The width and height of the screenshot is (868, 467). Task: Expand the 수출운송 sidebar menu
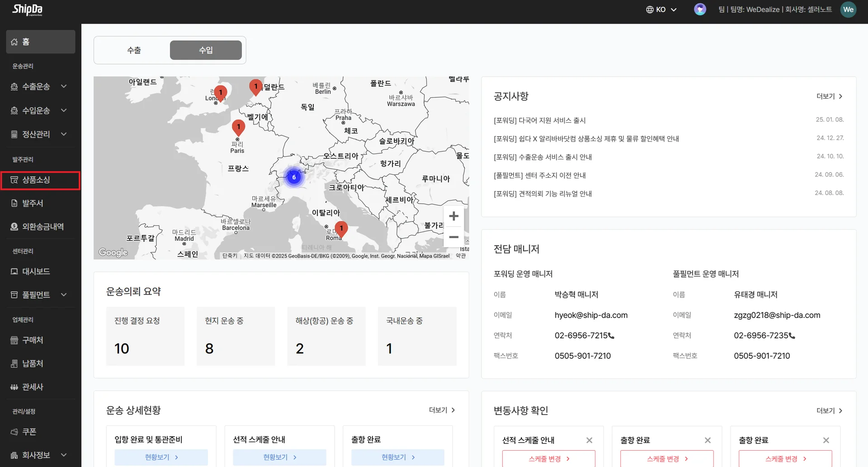pyautogui.click(x=63, y=86)
